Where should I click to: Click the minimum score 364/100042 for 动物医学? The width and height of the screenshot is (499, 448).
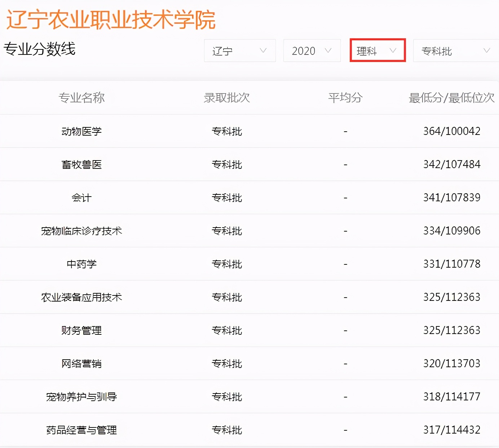click(451, 131)
